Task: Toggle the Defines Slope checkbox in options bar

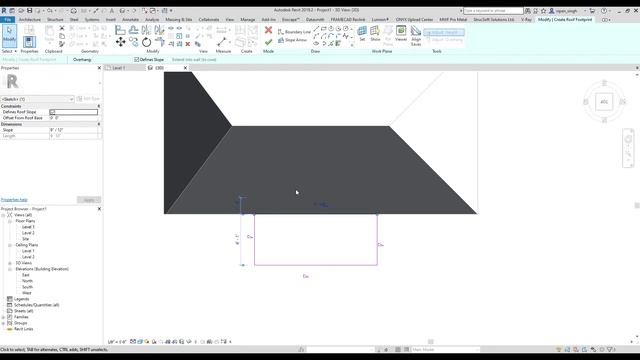Action: pos(137,60)
